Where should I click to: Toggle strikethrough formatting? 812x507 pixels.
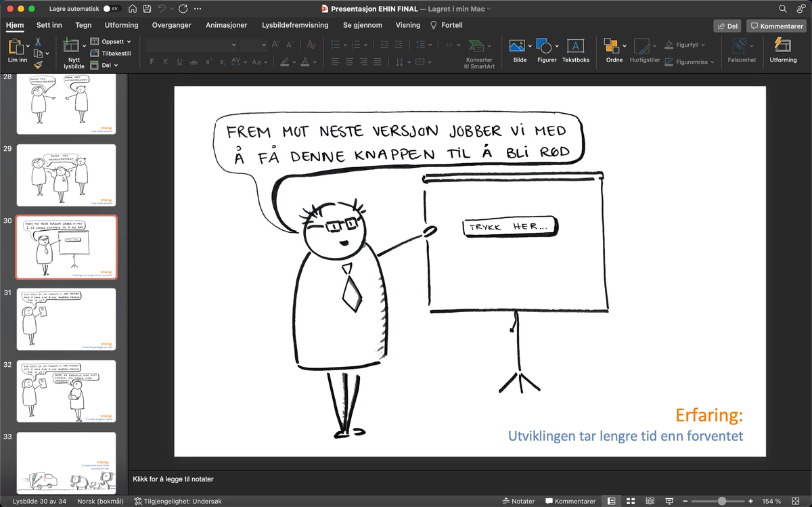pyautogui.click(x=194, y=62)
